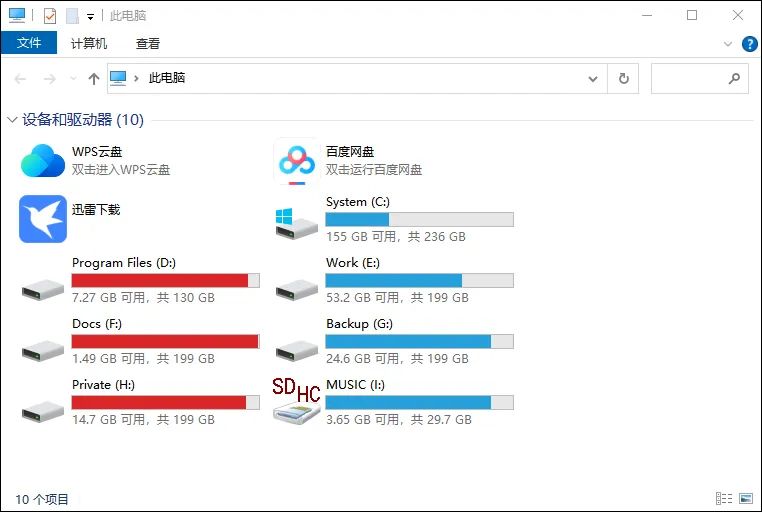
Task: Open the 迅雷下载 bird icon
Action: pyautogui.click(x=43, y=219)
